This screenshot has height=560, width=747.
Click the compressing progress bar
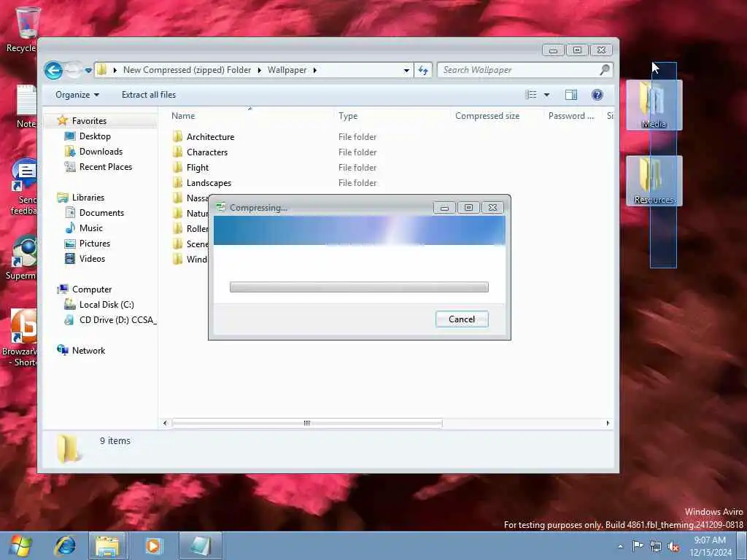click(x=359, y=287)
